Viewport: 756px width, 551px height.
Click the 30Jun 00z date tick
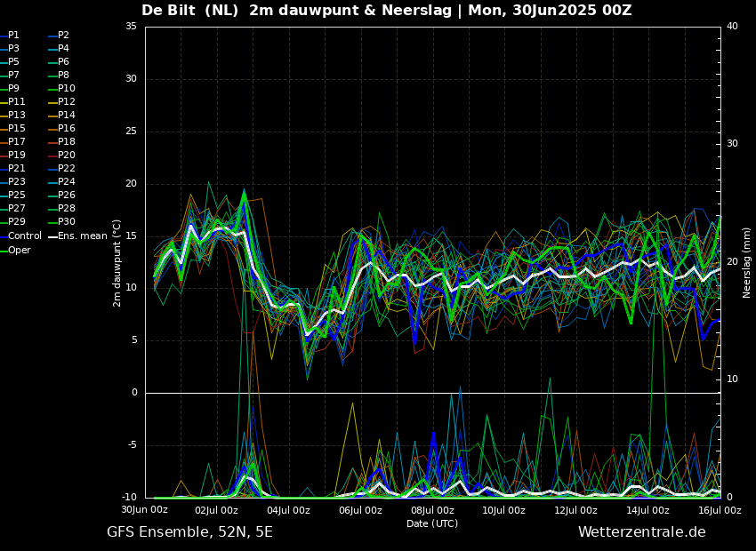coord(144,510)
